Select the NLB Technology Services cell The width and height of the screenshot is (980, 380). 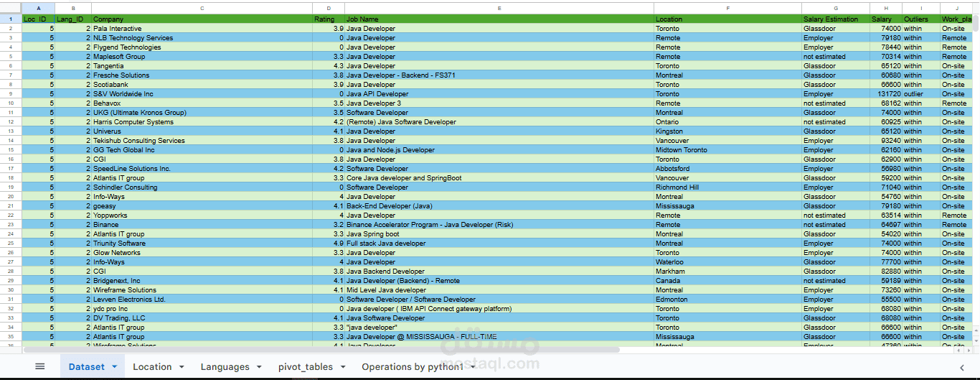202,37
